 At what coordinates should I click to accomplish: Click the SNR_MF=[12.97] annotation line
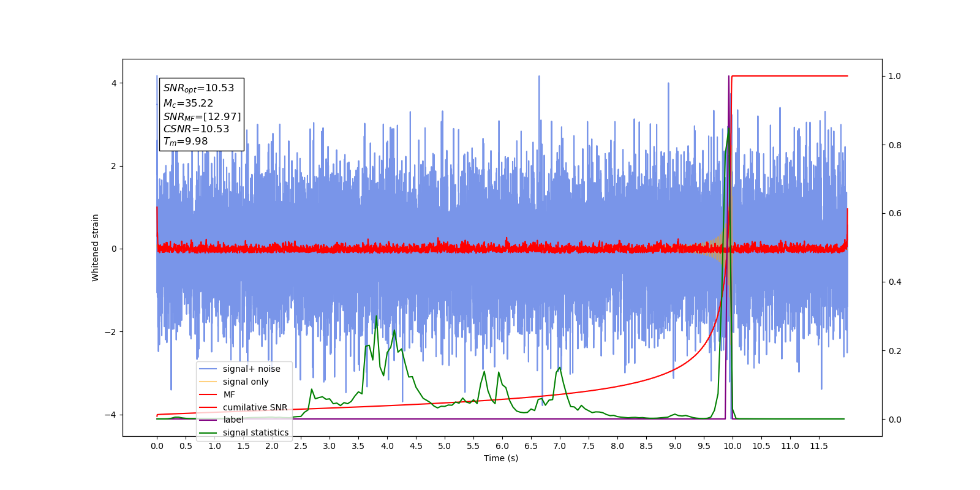coord(202,116)
